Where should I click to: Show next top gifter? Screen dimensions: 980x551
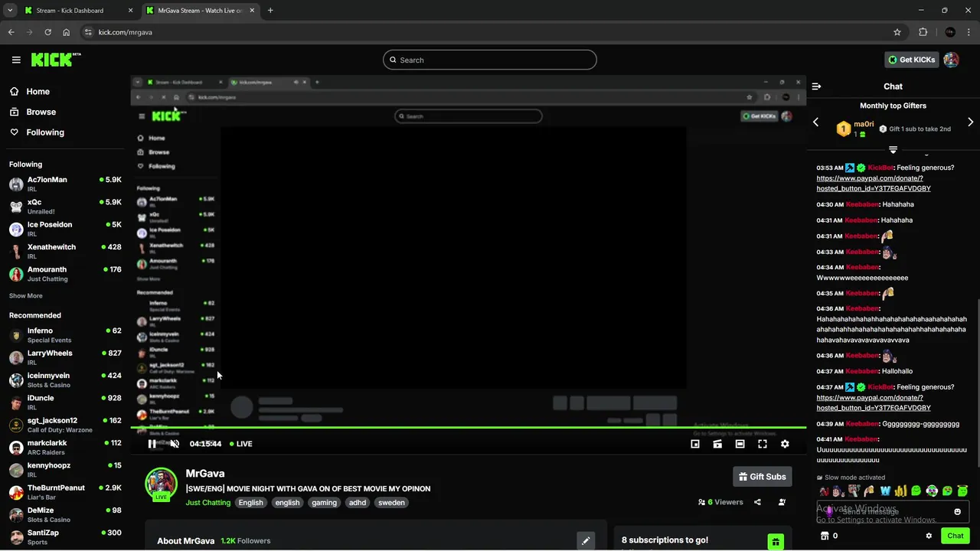(971, 122)
